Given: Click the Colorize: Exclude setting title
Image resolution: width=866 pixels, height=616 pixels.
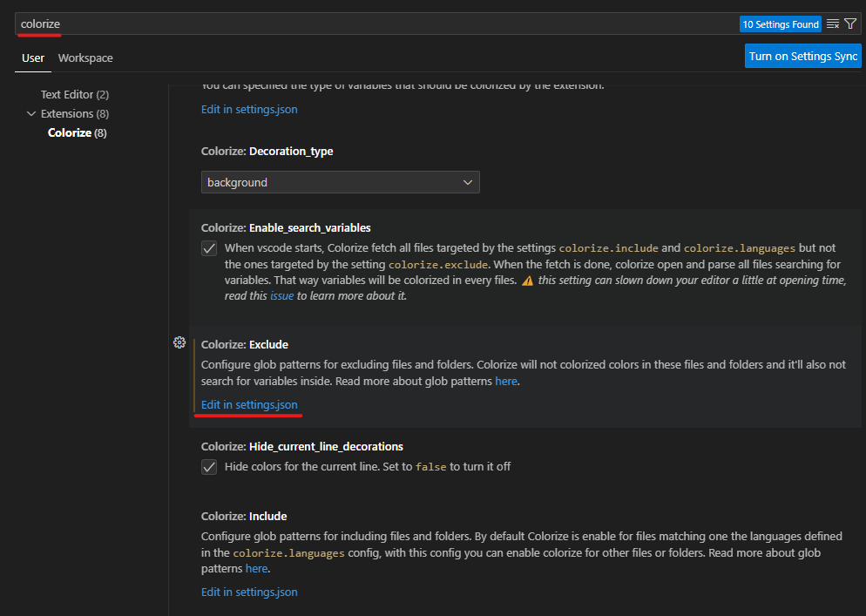Looking at the screenshot, I should [x=245, y=344].
